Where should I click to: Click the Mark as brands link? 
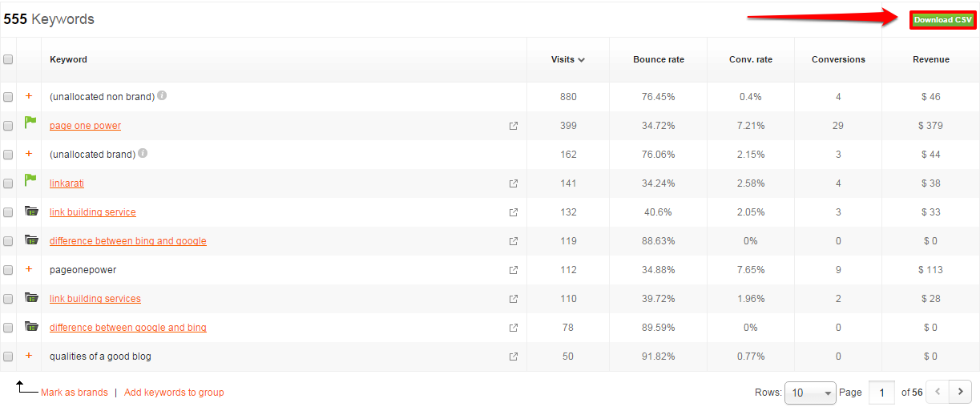[75, 393]
